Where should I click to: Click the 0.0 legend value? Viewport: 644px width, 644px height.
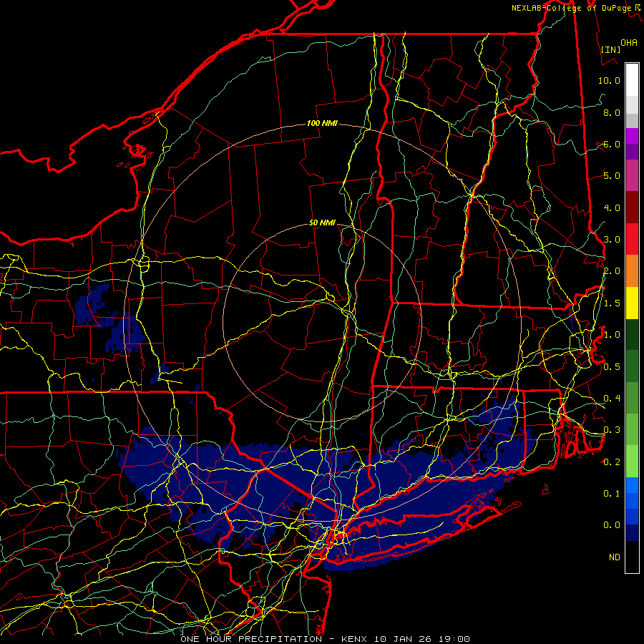point(612,525)
